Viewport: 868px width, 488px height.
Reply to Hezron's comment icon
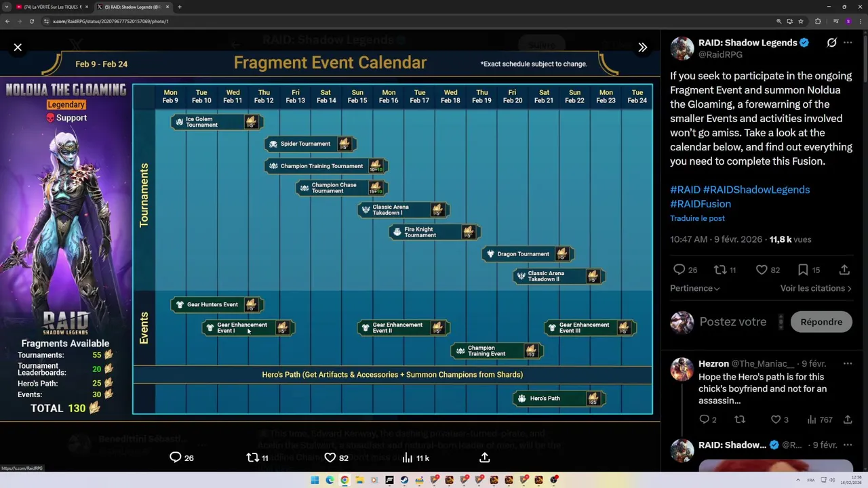click(x=704, y=420)
